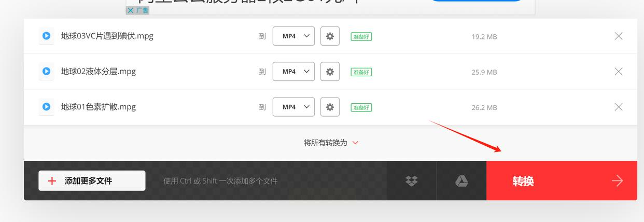Expand MP4 format dropdown for 地球02 file
Screen dimensions: 644x222
[293, 72]
